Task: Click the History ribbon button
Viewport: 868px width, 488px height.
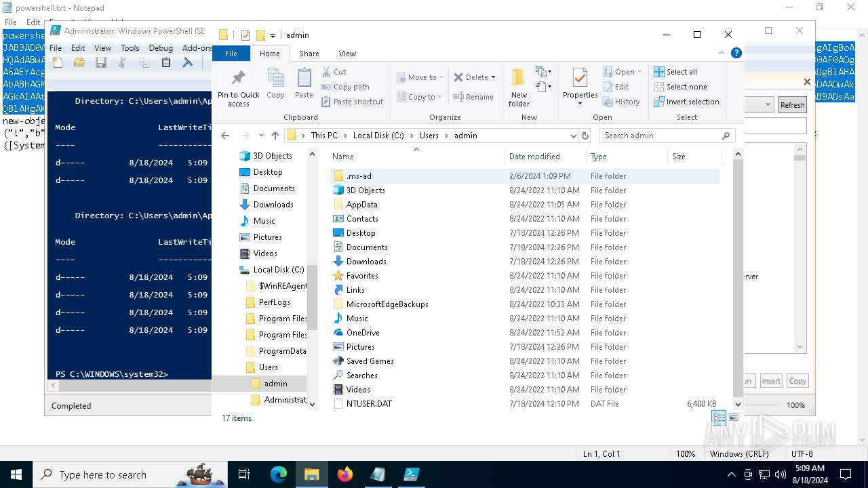Action: pyautogui.click(x=621, y=102)
